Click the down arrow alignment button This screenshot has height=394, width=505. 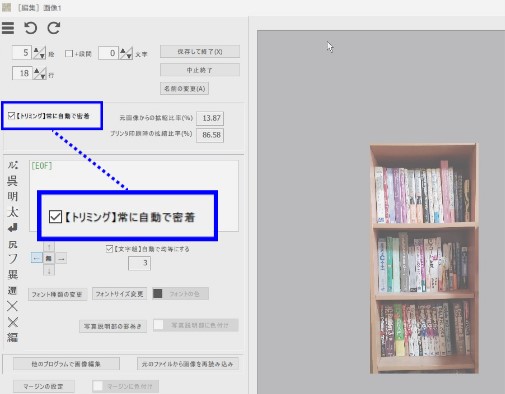tap(49, 270)
